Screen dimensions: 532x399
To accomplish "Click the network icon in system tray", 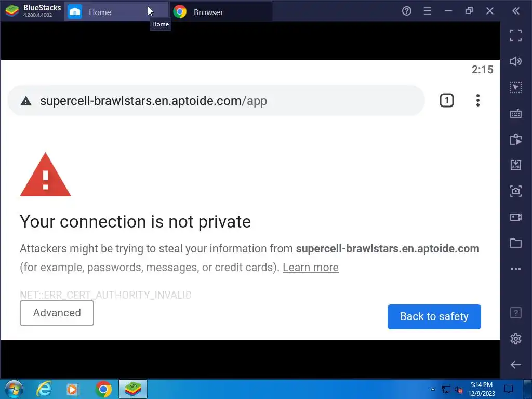I will click(x=446, y=389).
